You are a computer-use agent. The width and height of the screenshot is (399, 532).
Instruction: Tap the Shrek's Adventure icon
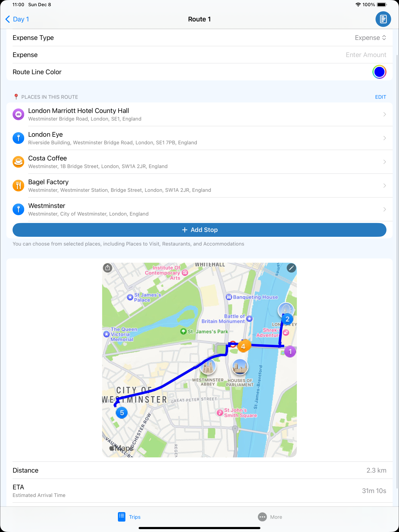tap(286, 333)
